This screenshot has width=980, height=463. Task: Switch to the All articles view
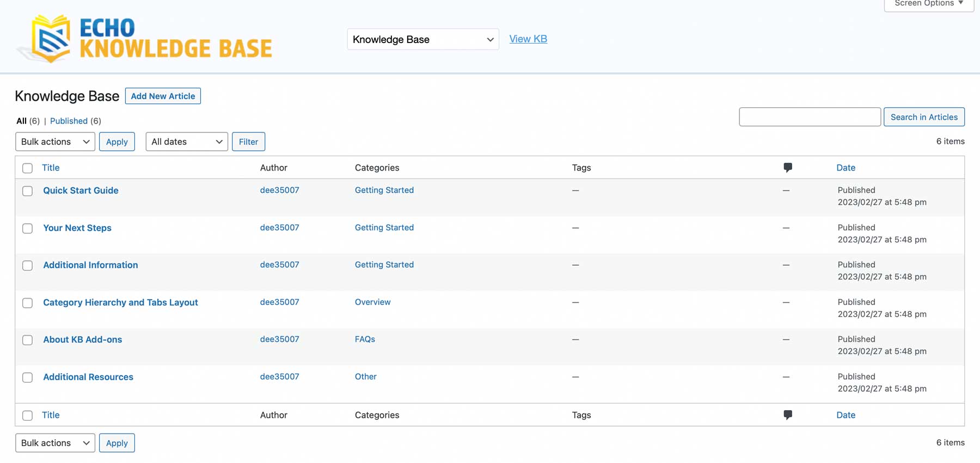tap(21, 121)
